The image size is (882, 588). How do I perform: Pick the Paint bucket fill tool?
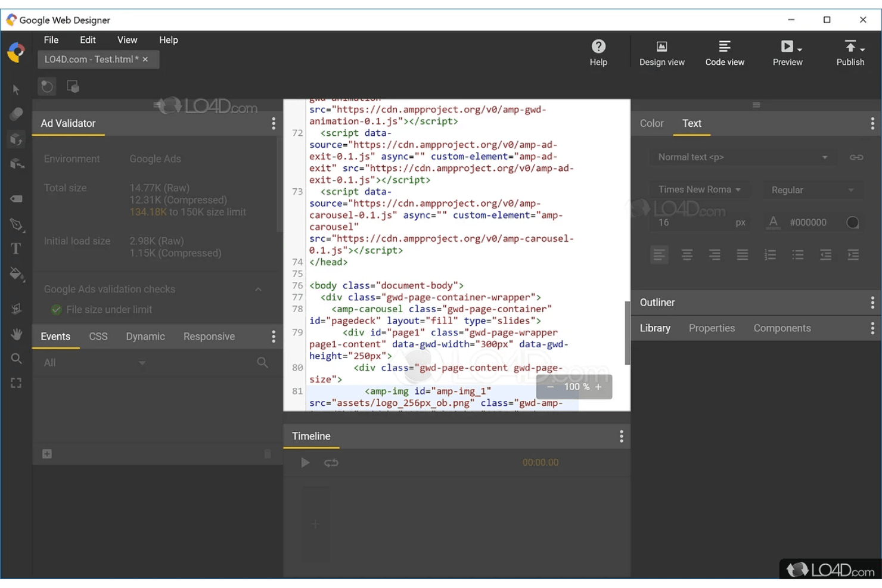pos(16,274)
